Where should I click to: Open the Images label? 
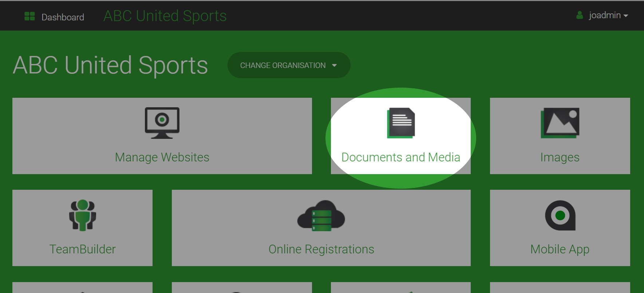pos(560,157)
